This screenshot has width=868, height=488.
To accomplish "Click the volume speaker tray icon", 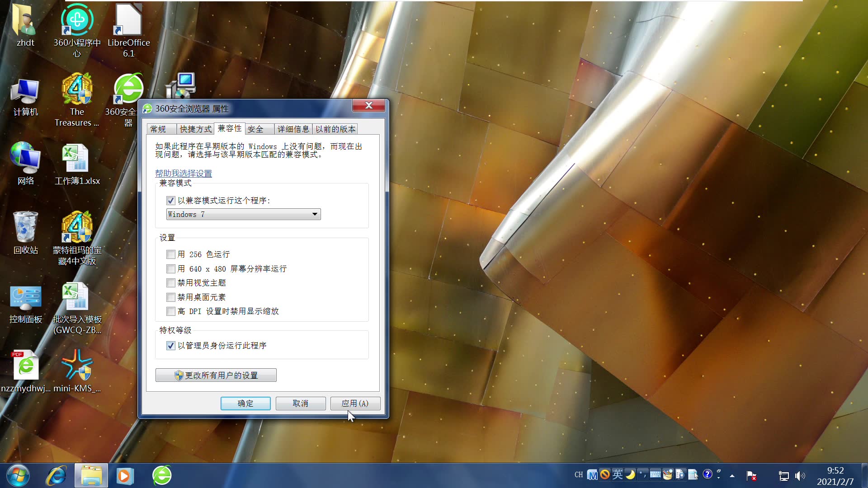I will pyautogui.click(x=800, y=475).
